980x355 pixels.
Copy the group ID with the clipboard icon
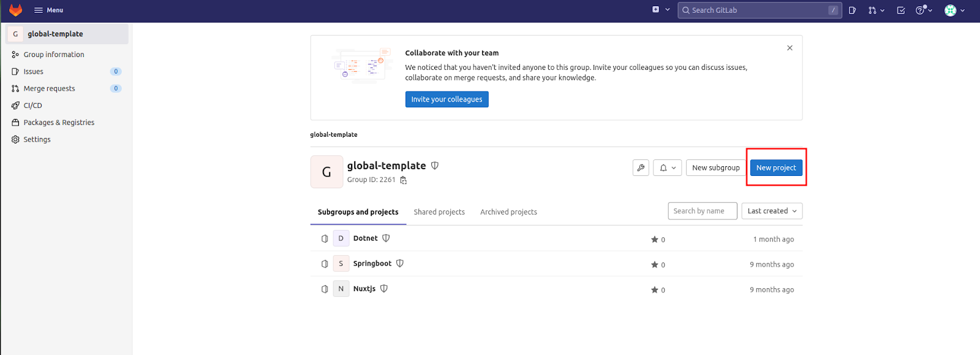pos(403,180)
